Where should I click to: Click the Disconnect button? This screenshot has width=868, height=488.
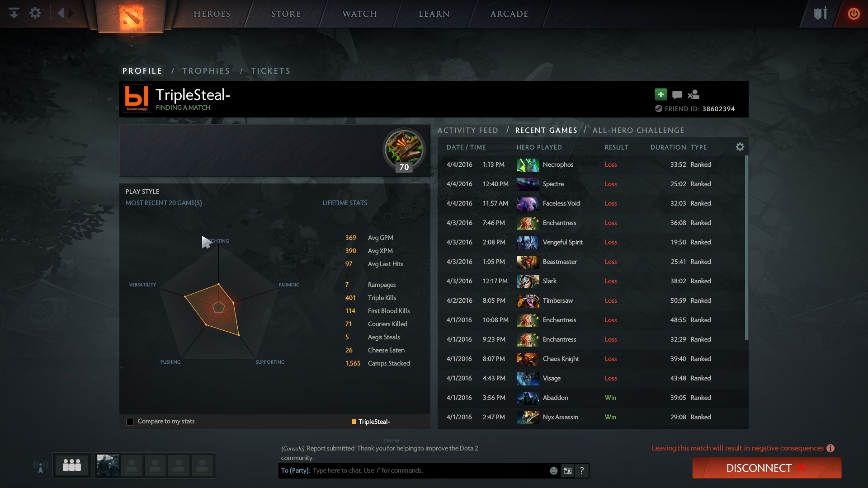(767, 468)
